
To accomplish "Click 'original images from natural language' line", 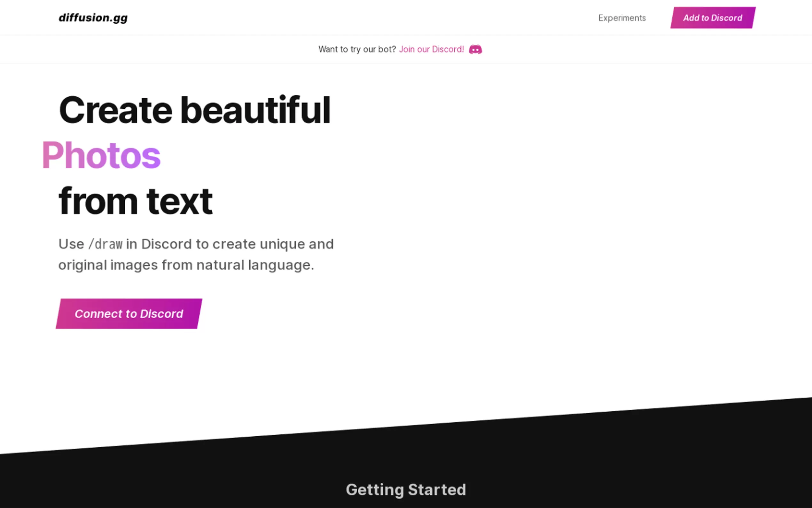I will pos(186,265).
